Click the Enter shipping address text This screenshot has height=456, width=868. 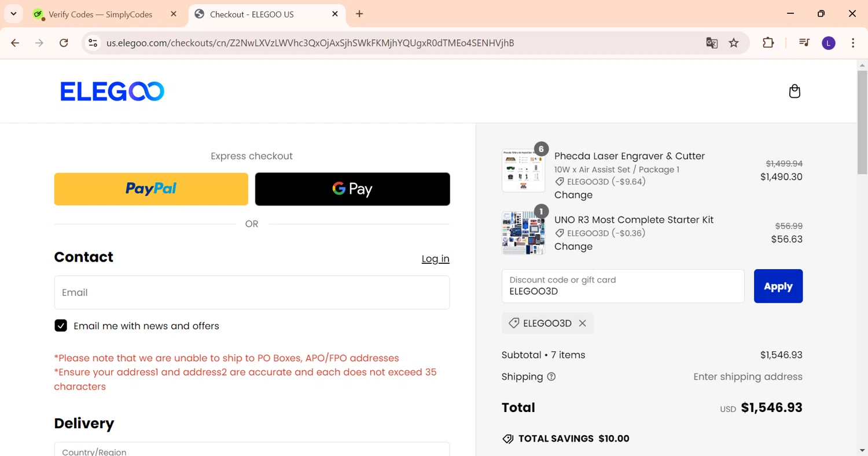tap(748, 377)
